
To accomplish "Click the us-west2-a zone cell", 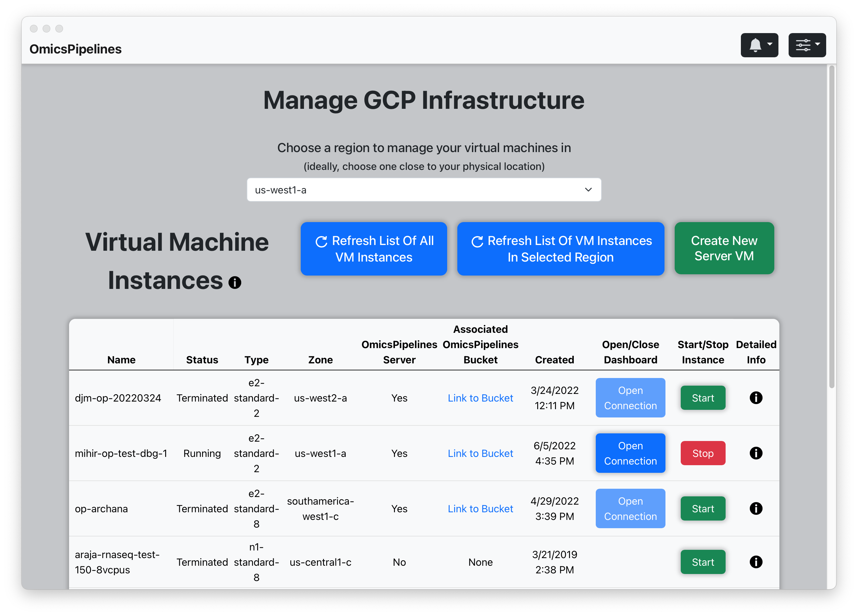I will [320, 397].
